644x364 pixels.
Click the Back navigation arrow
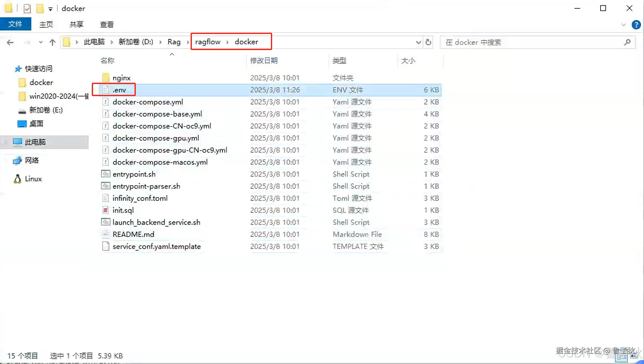(10, 42)
